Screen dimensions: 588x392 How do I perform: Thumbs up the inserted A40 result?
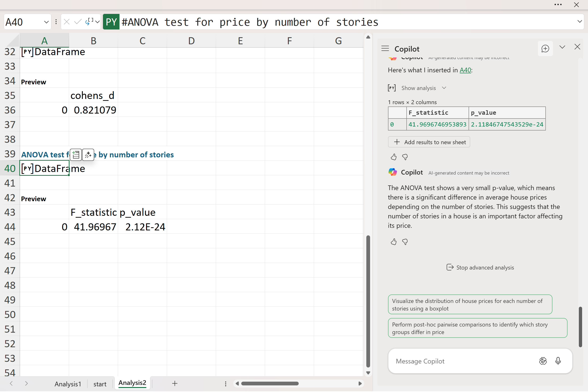click(x=393, y=157)
